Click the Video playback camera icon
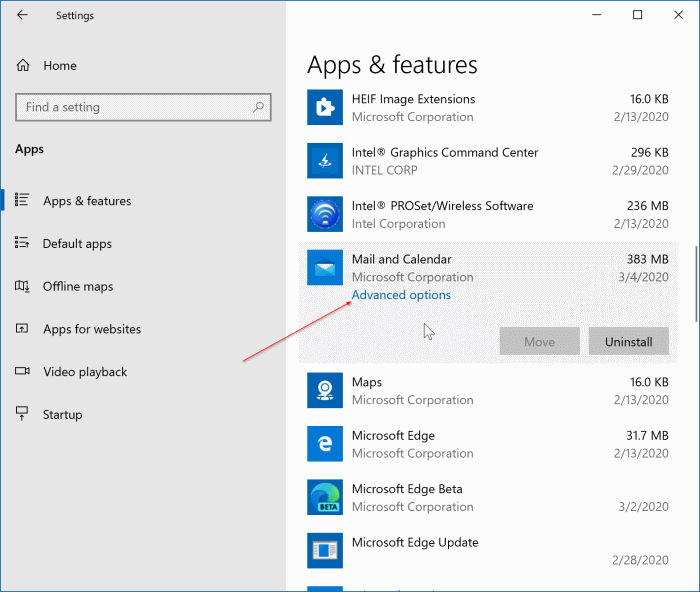Viewport: 700px width, 592px height. click(22, 371)
